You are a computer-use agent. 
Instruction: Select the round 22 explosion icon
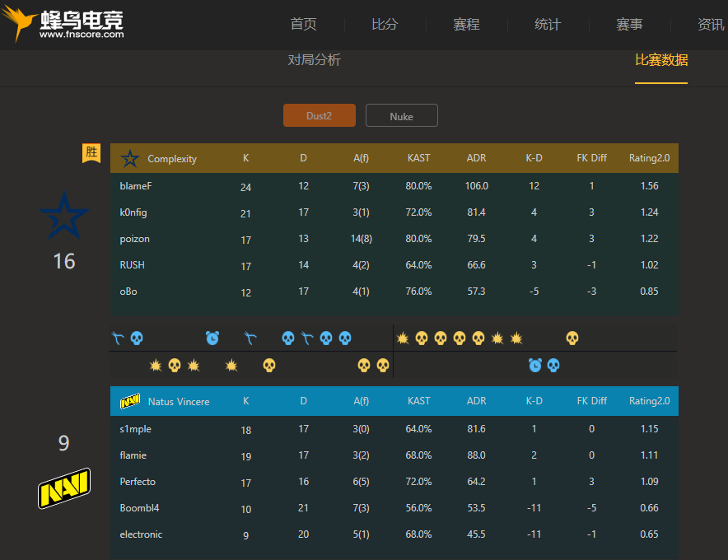point(516,338)
